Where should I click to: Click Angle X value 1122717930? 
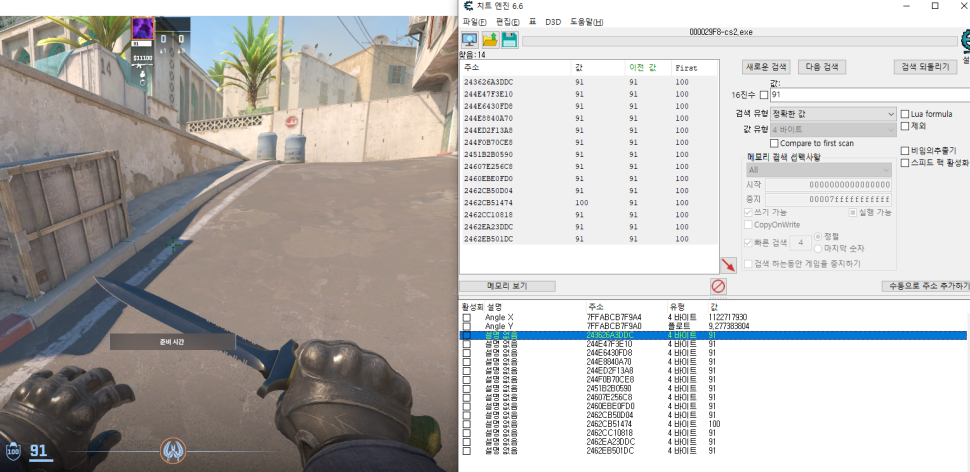tap(728, 317)
